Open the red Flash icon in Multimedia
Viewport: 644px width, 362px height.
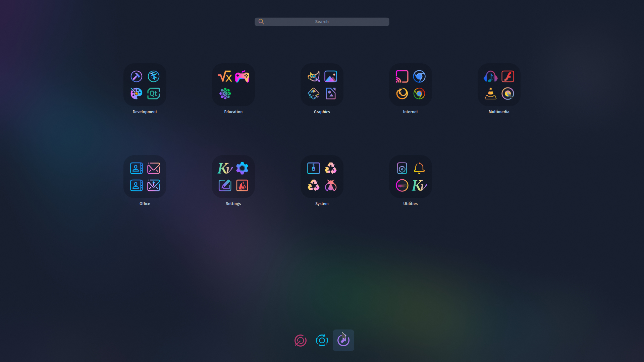508,76
